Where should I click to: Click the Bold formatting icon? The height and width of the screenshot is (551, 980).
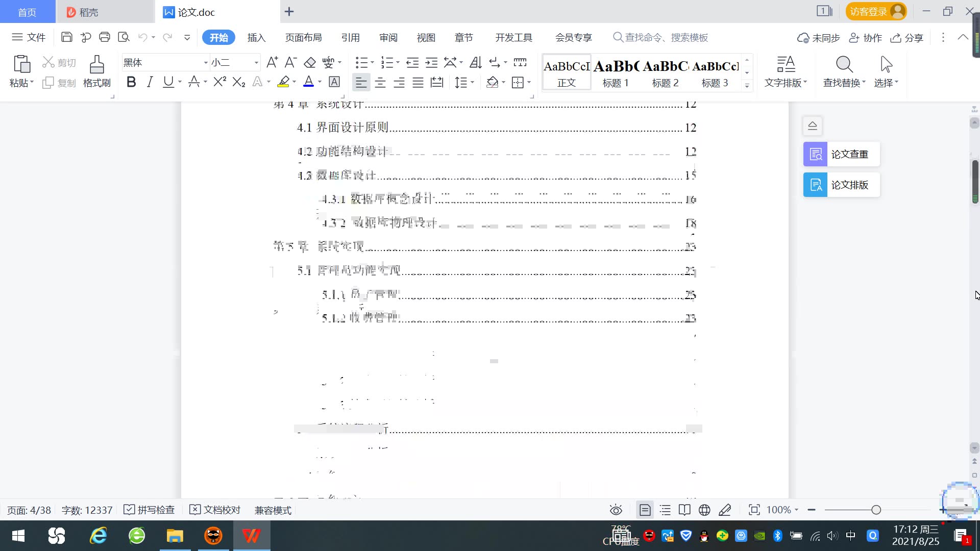pos(131,82)
